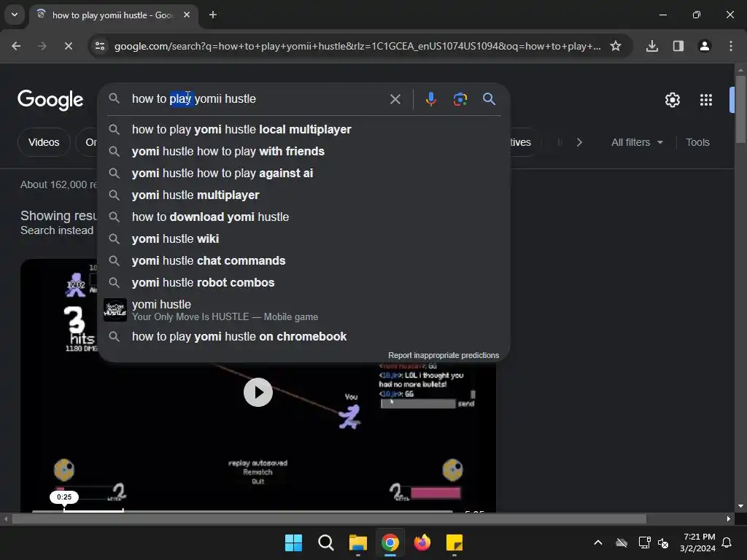747x560 pixels.
Task: View site information icon in address bar
Action: [x=100, y=46]
